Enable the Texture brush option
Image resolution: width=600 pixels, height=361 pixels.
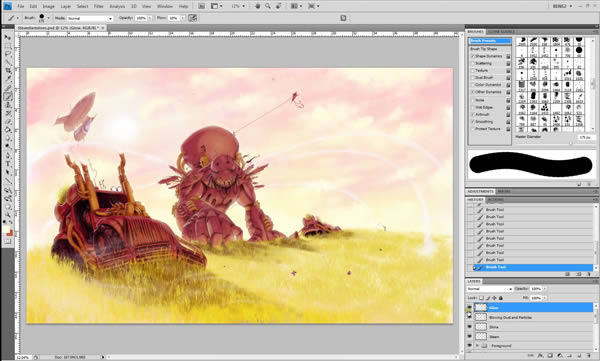pos(473,71)
